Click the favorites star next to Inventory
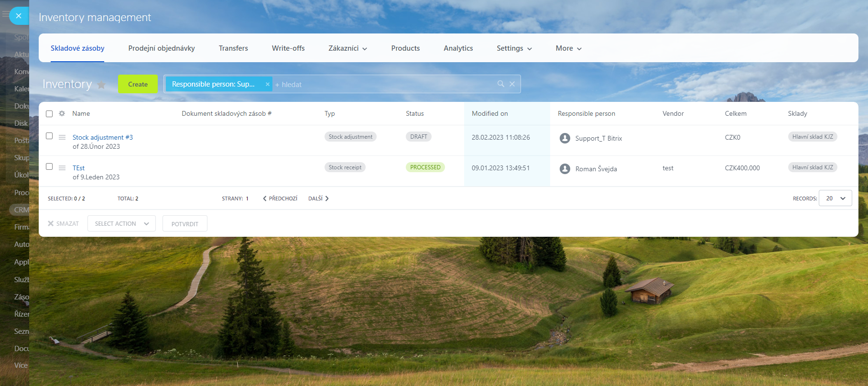The image size is (868, 386). [101, 85]
